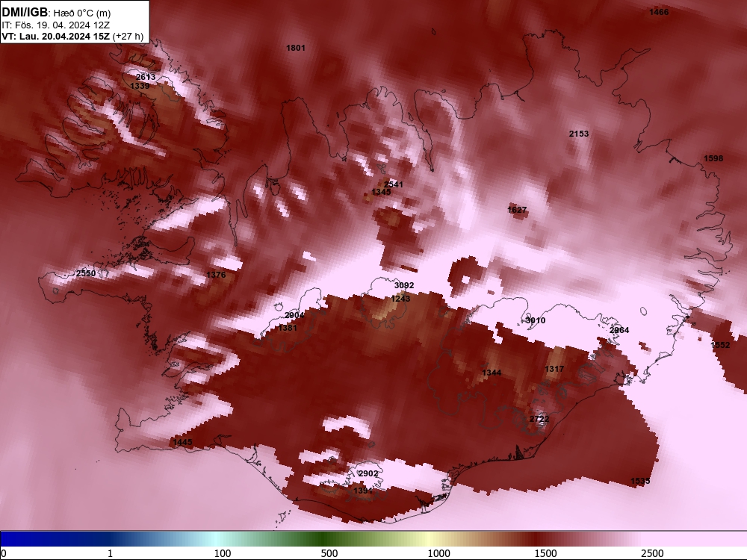The width and height of the screenshot is (747, 560).
Task: Click the map value 1381
Action: [x=288, y=328]
